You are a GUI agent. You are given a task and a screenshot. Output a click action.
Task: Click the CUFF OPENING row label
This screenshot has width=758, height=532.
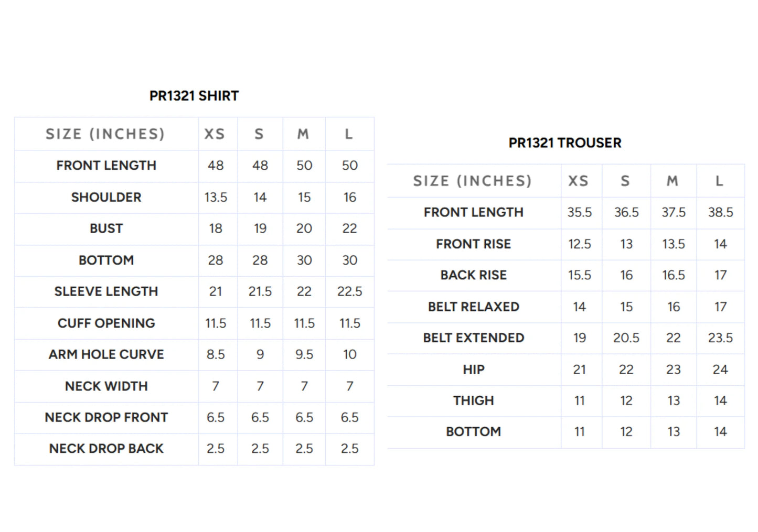[106, 323]
